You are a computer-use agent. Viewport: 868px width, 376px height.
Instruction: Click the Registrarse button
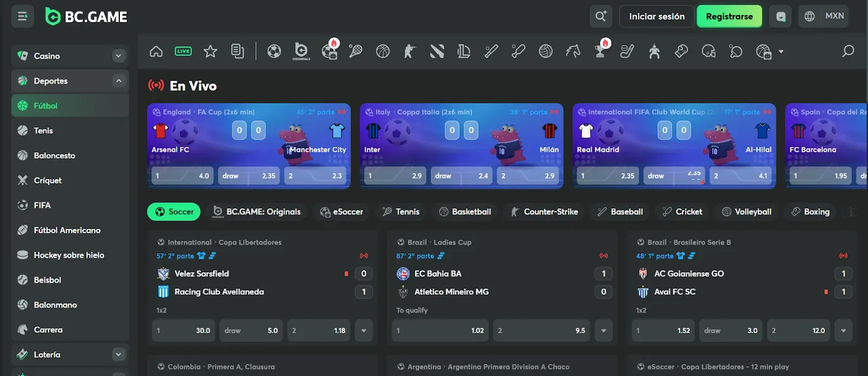pos(729,16)
